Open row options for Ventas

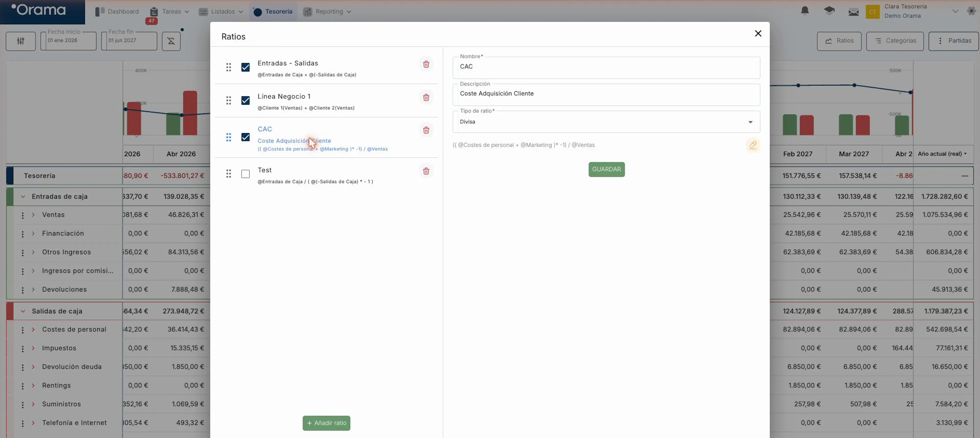pos(22,215)
